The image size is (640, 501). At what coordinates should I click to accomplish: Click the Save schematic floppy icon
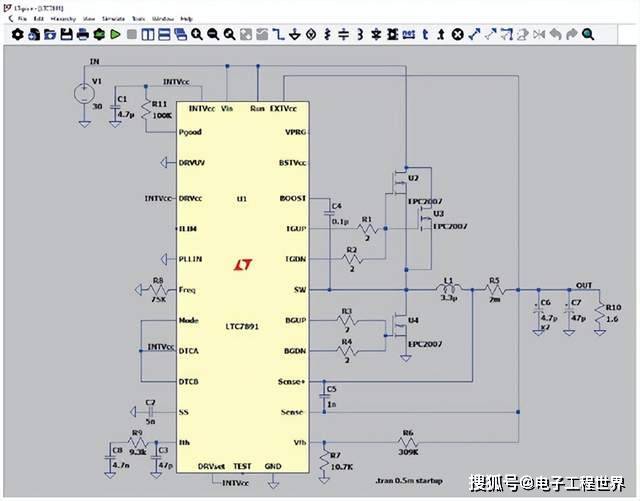click(67, 34)
